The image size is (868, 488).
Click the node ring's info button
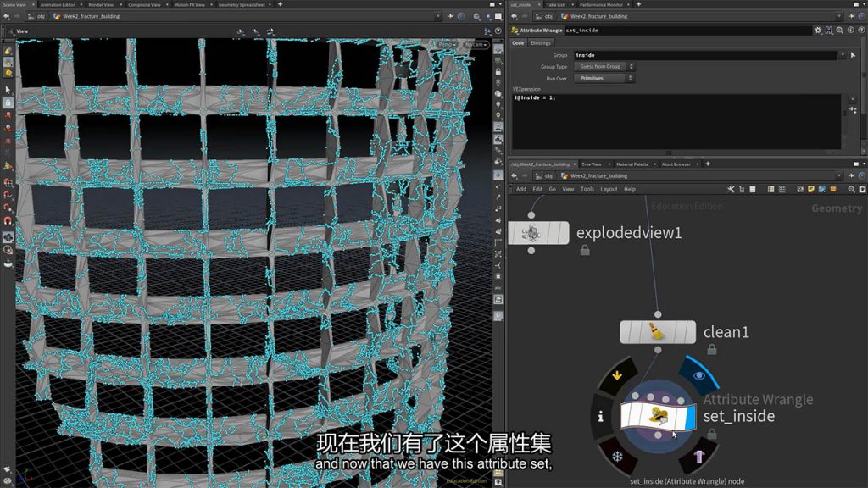[x=601, y=416]
